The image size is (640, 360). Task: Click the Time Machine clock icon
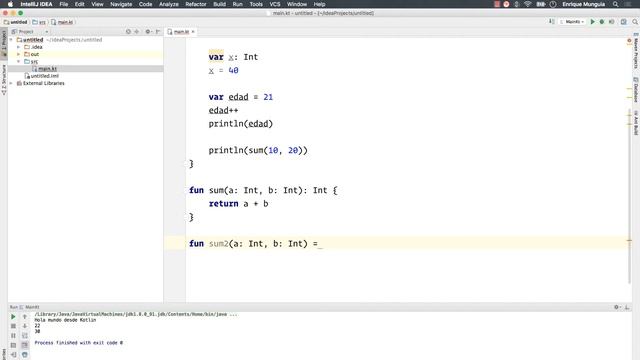click(x=553, y=4)
